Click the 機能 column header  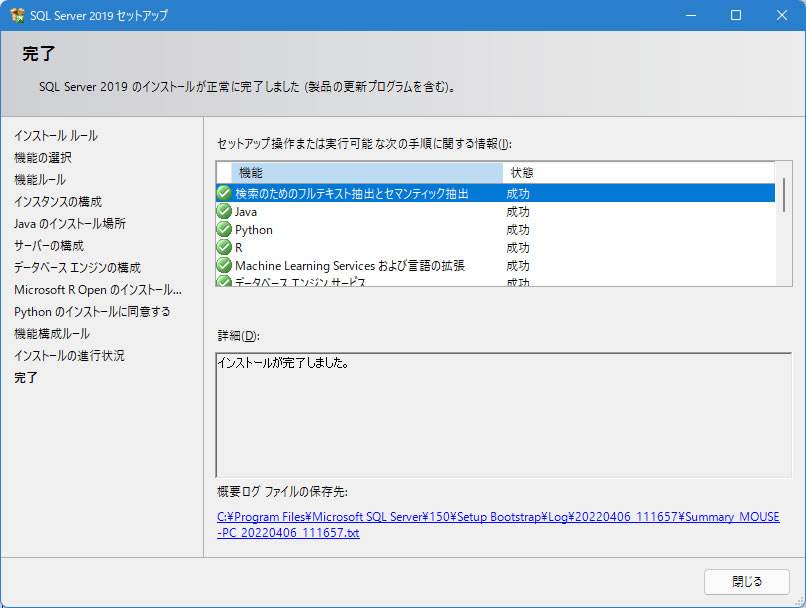pyautogui.click(x=366, y=173)
